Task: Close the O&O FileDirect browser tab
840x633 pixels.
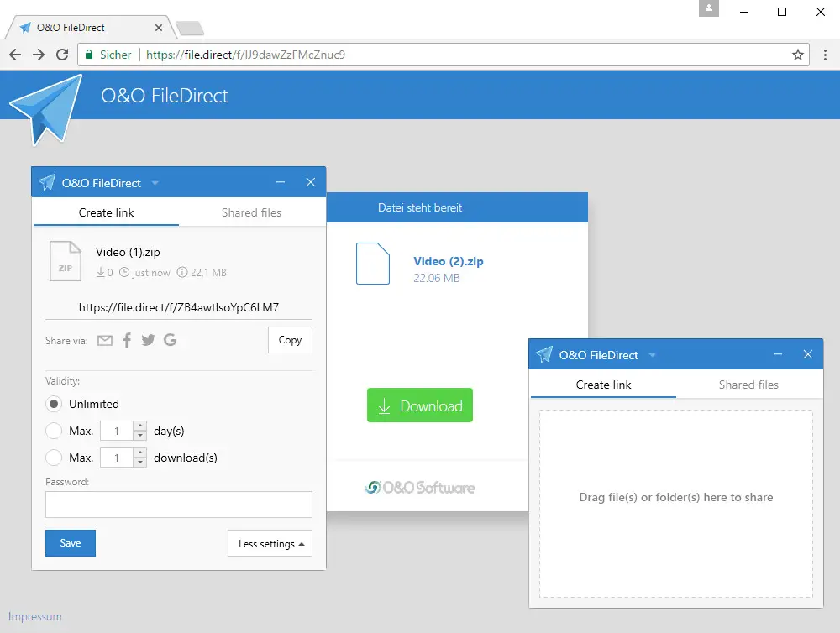Action: 159,28
